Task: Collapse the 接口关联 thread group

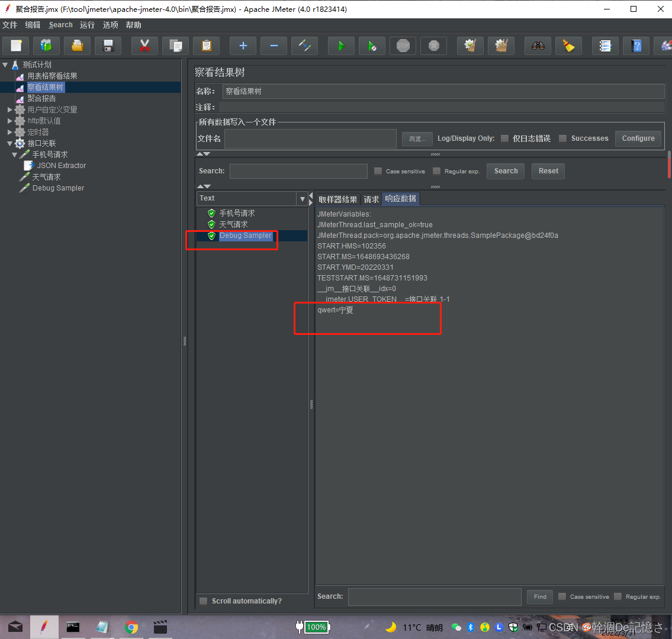Action: coord(10,143)
